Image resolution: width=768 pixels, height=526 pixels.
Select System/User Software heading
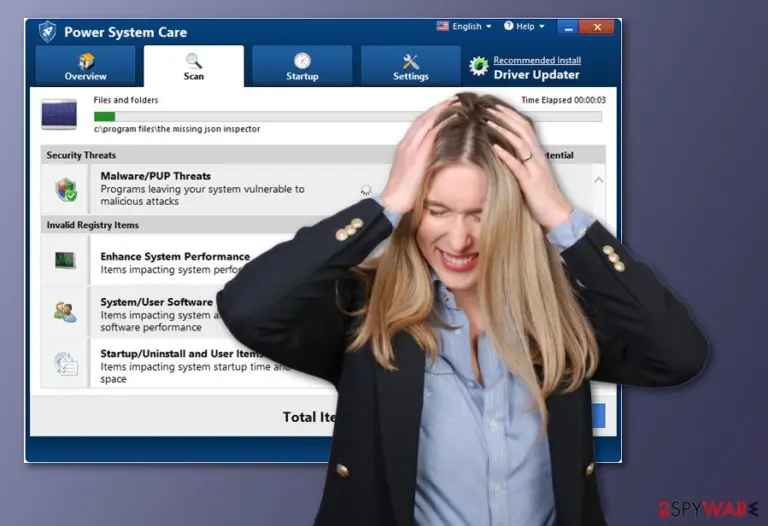tap(156, 302)
